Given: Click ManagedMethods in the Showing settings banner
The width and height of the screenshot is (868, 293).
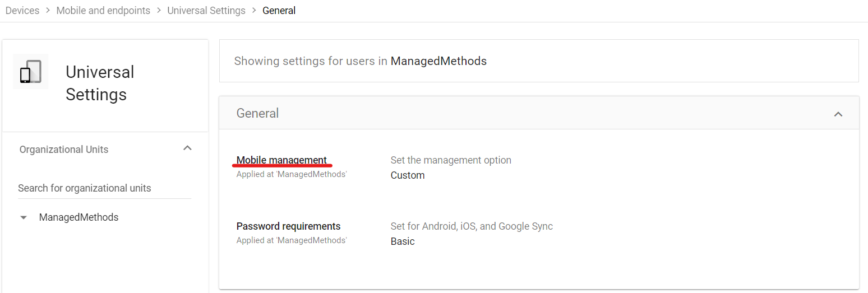Looking at the screenshot, I should click(x=438, y=61).
